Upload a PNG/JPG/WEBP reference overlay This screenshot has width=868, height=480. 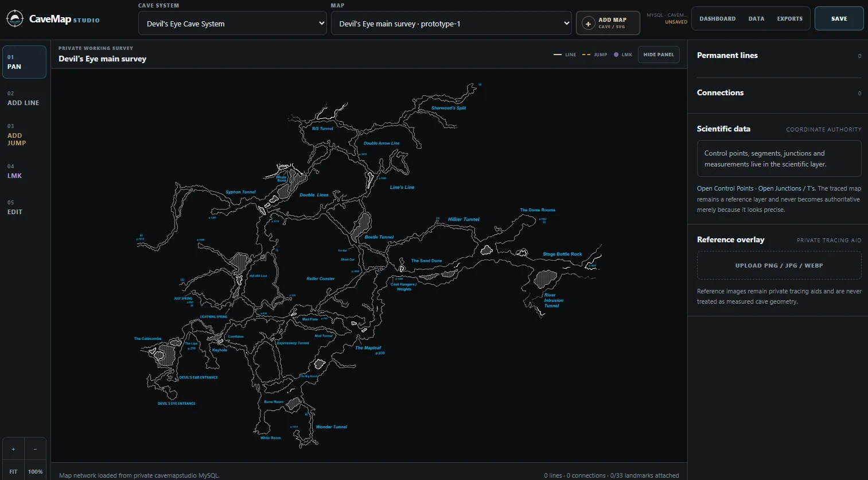pyautogui.click(x=779, y=266)
